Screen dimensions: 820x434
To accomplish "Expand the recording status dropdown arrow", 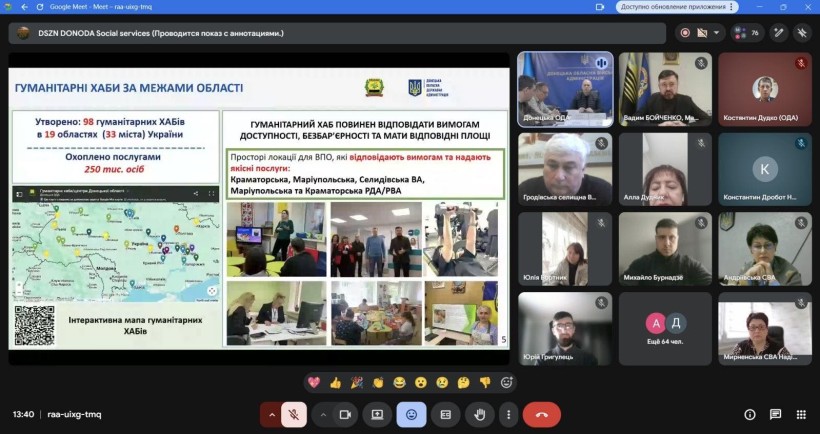I will click(x=716, y=33).
